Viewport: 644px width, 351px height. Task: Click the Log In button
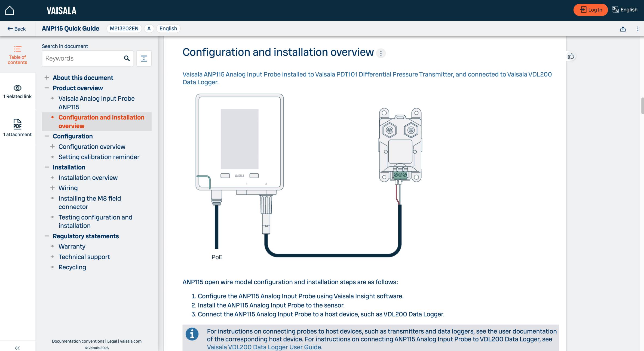point(590,10)
